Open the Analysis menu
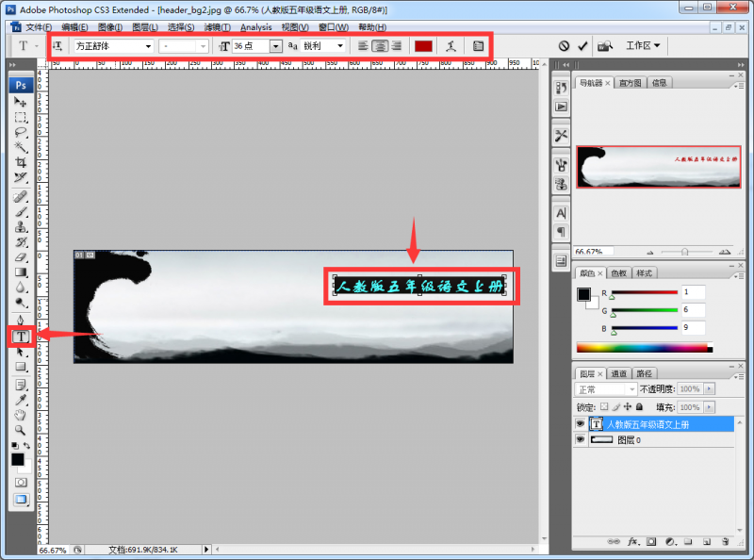Viewport: 754px width, 560px height. click(x=255, y=27)
